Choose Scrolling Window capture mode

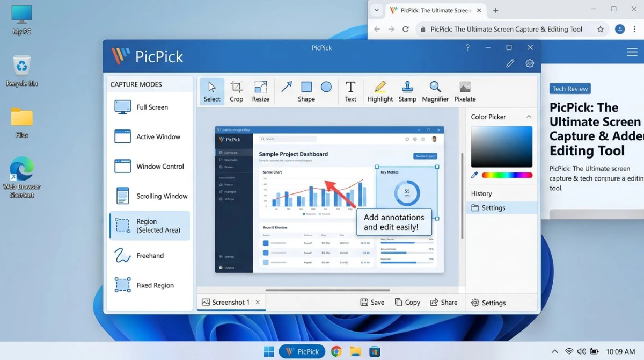150,196
